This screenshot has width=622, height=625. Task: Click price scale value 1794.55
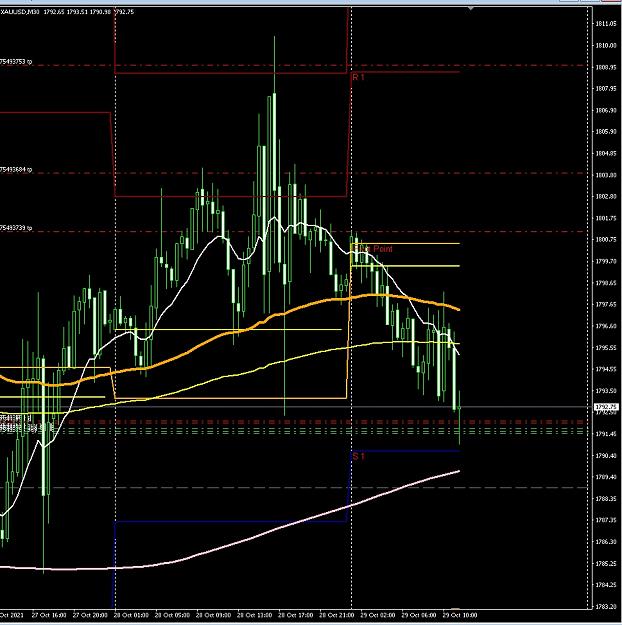click(606, 369)
